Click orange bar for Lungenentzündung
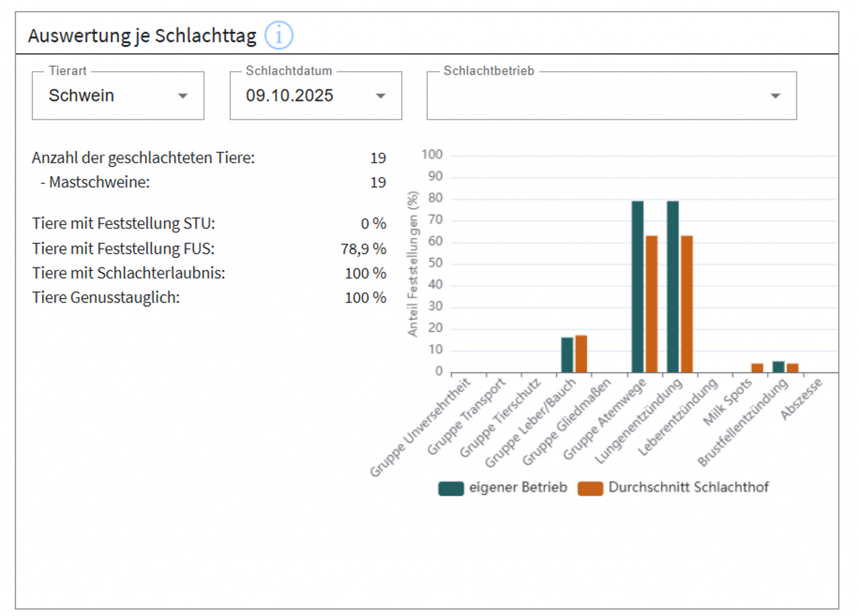 point(687,304)
